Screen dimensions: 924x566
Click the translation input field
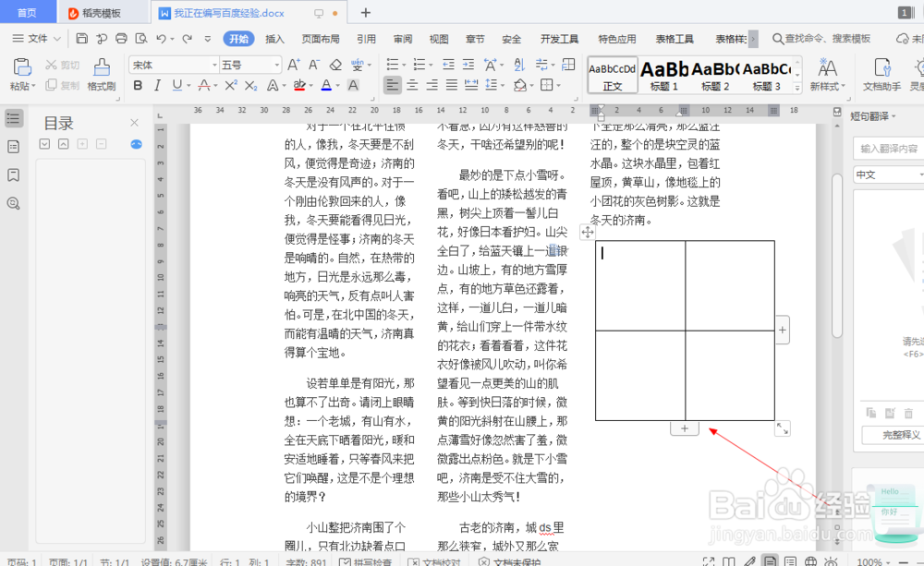[889, 149]
